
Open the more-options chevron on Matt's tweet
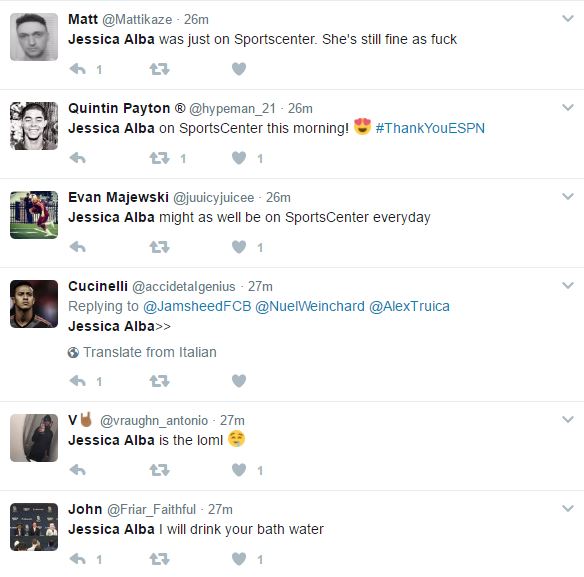pyautogui.click(x=568, y=18)
